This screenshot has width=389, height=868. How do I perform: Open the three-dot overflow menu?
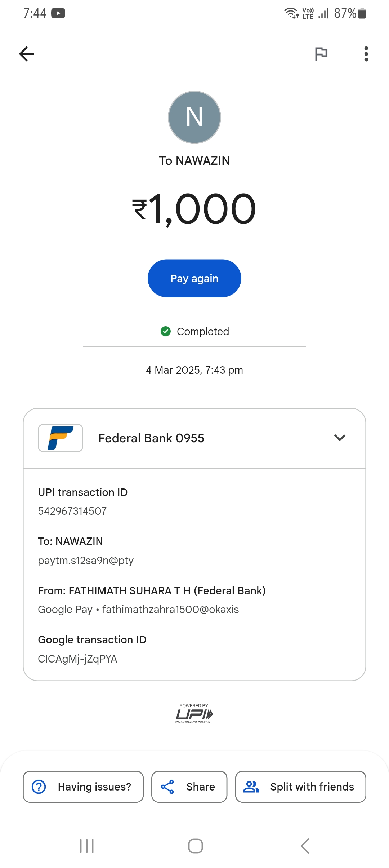coord(366,54)
